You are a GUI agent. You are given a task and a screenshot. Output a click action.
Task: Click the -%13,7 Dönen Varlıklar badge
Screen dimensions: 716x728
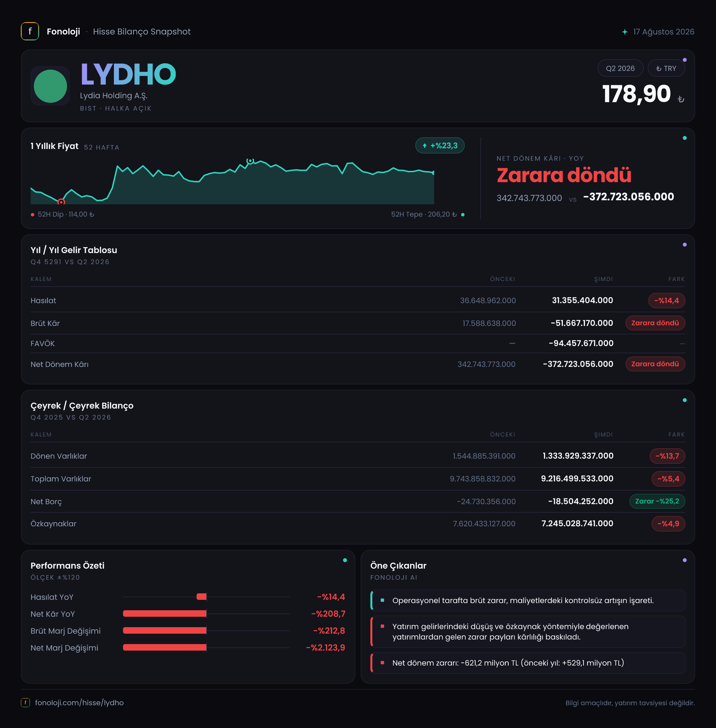pos(667,456)
